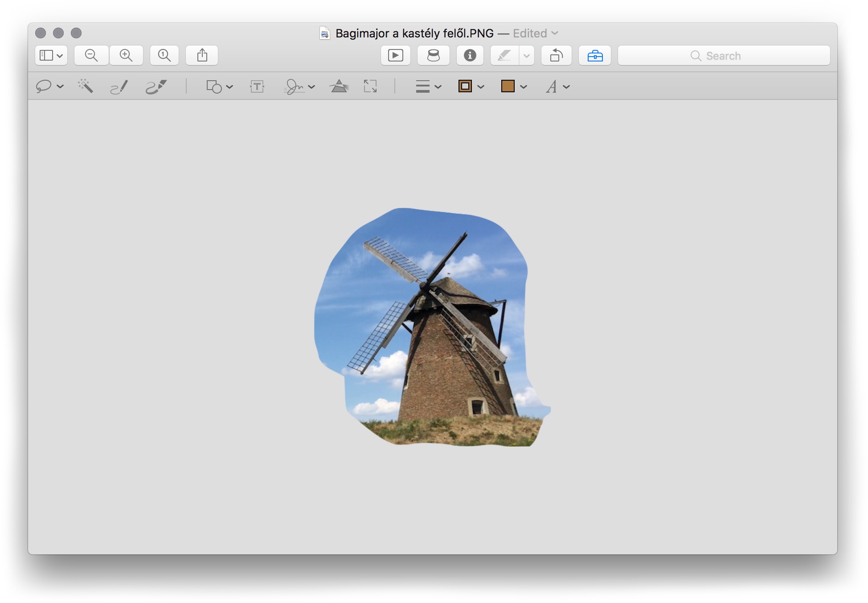Open the Text Style font icon

pos(552,86)
